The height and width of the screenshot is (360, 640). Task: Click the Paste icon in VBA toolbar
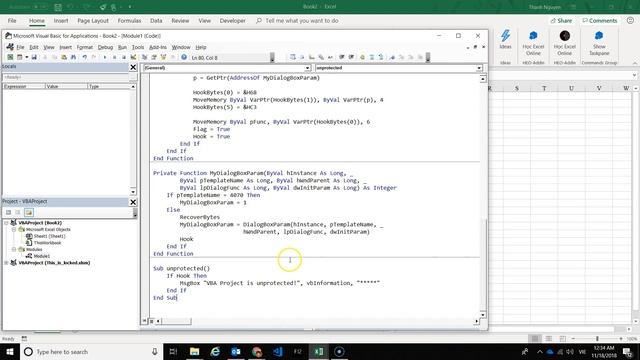tap(64, 58)
